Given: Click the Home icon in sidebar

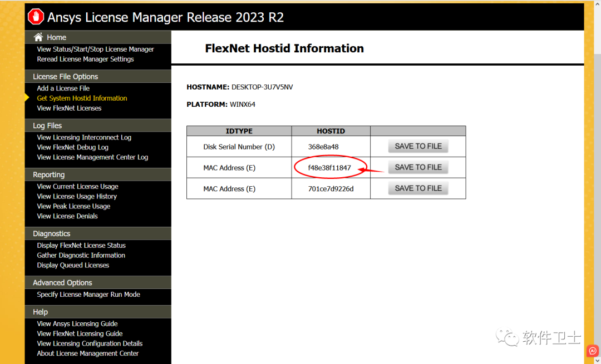Looking at the screenshot, I should (38, 37).
